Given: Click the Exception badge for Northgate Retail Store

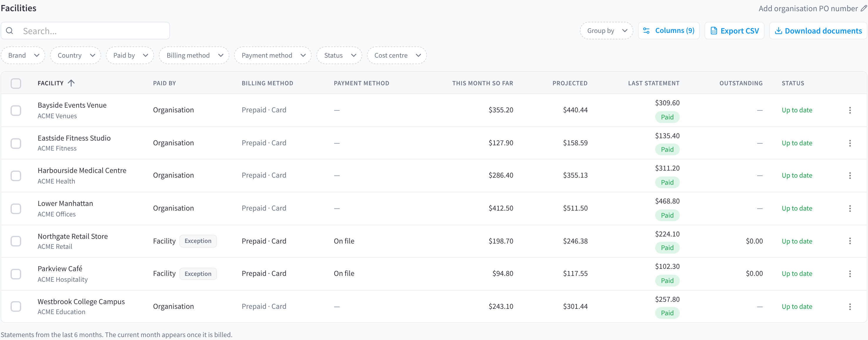Looking at the screenshot, I should click(198, 241).
